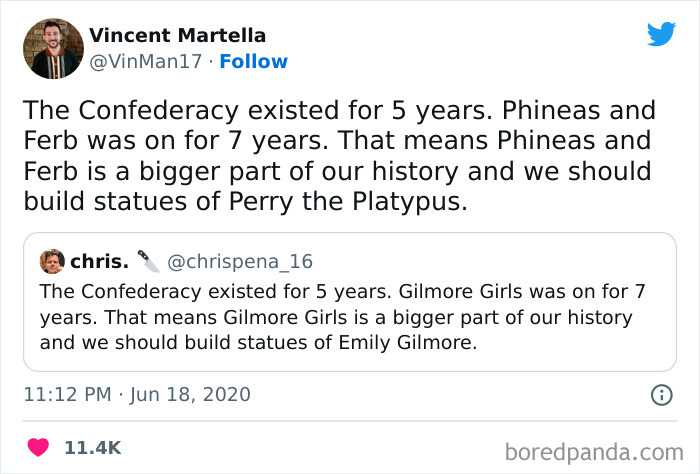Click chris.'s small avatar in quoted tweet
Viewport: 700px width, 474px height.
coord(52,262)
